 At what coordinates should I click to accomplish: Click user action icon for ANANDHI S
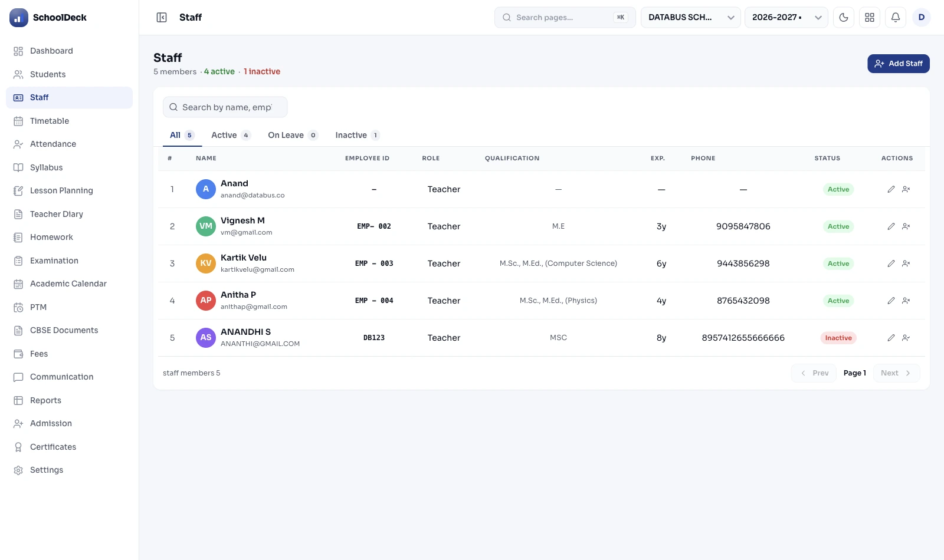click(x=906, y=338)
